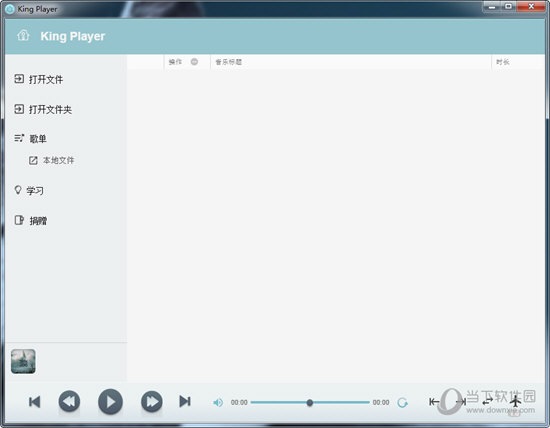The height and width of the screenshot is (428, 550).
Task: Mute audio with the speaker icon
Action: click(218, 402)
